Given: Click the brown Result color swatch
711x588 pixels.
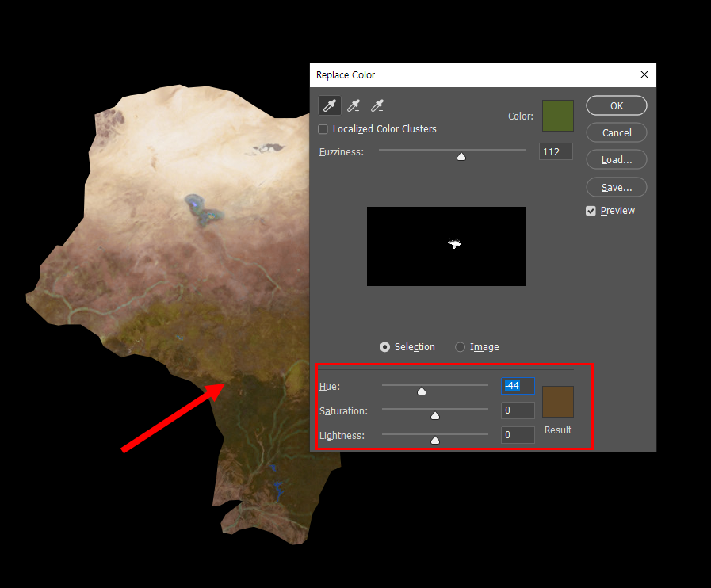Looking at the screenshot, I should coord(558,402).
